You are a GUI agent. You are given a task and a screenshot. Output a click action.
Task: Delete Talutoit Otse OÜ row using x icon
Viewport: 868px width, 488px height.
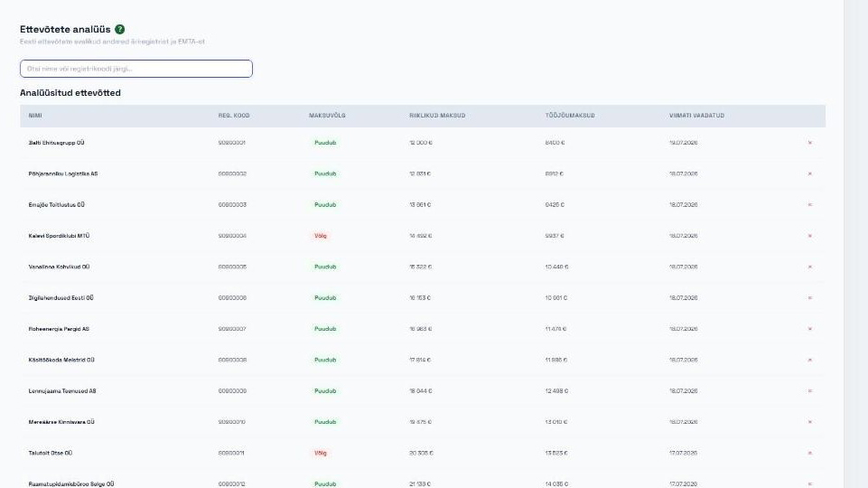pyautogui.click(x=810, y=453)
